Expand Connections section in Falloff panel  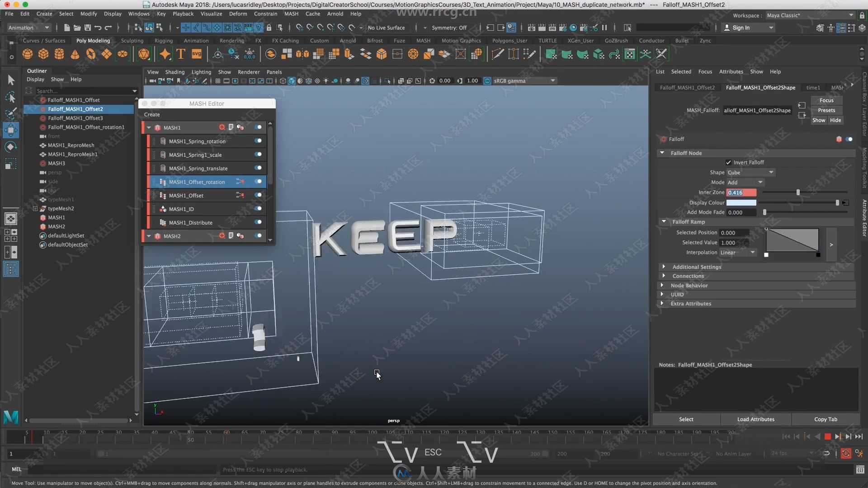click(688, 276)
